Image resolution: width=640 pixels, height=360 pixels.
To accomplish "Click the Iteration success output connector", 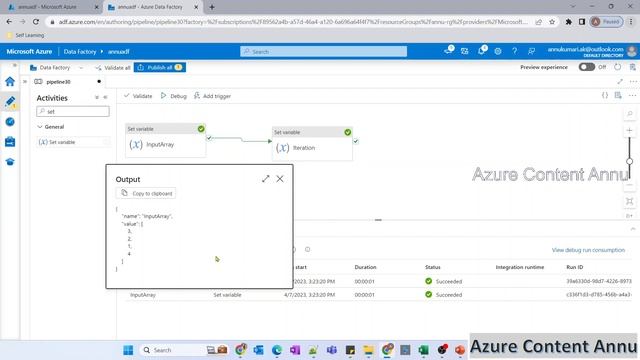I will (x=356, y=141).
